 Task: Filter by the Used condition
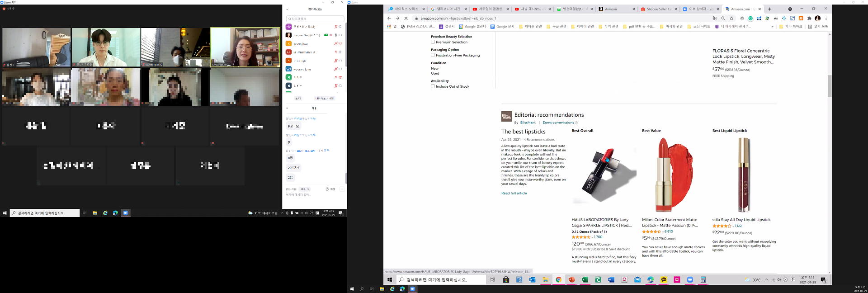(x=435, y=73)
